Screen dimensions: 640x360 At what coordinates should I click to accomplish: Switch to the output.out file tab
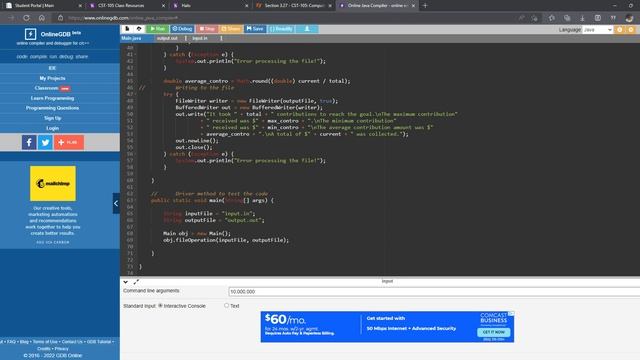[x=167, y=38]
